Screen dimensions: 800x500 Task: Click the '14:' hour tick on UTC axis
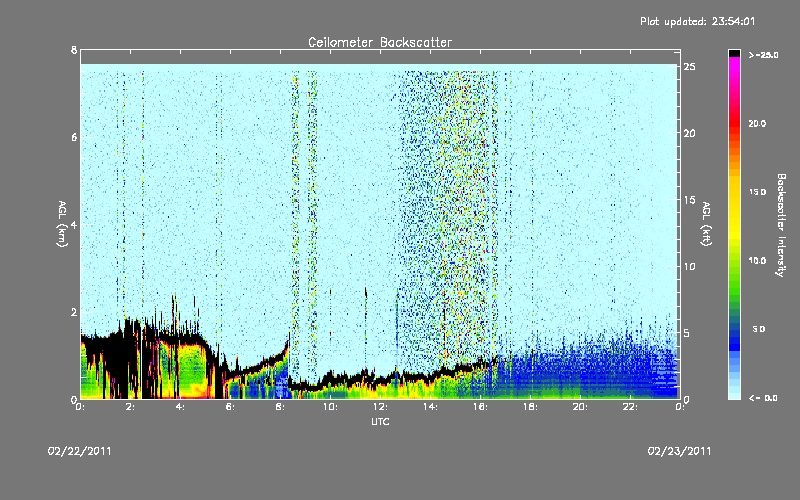[x=430, y=407]
